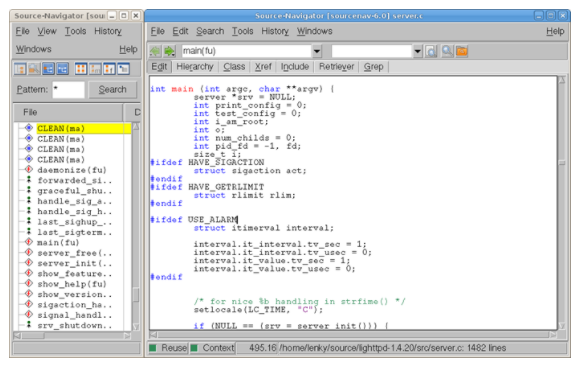Click the empty search text field in editor toolbar
The image size is (584, 369).
372,51
